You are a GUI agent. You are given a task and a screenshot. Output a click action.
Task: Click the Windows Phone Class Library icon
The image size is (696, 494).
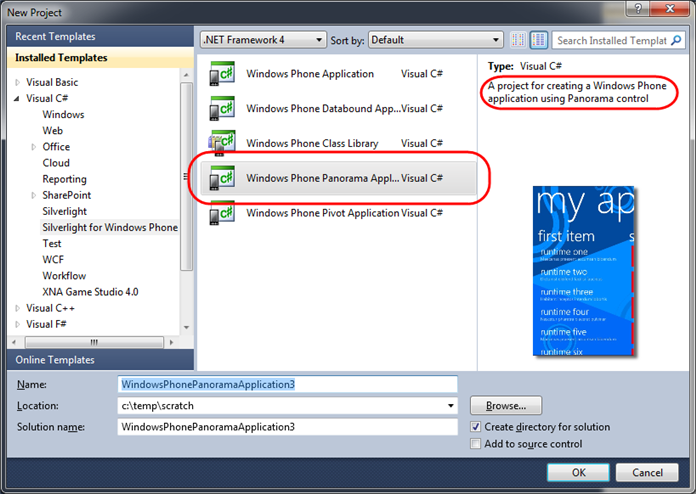tap(221, 143)
